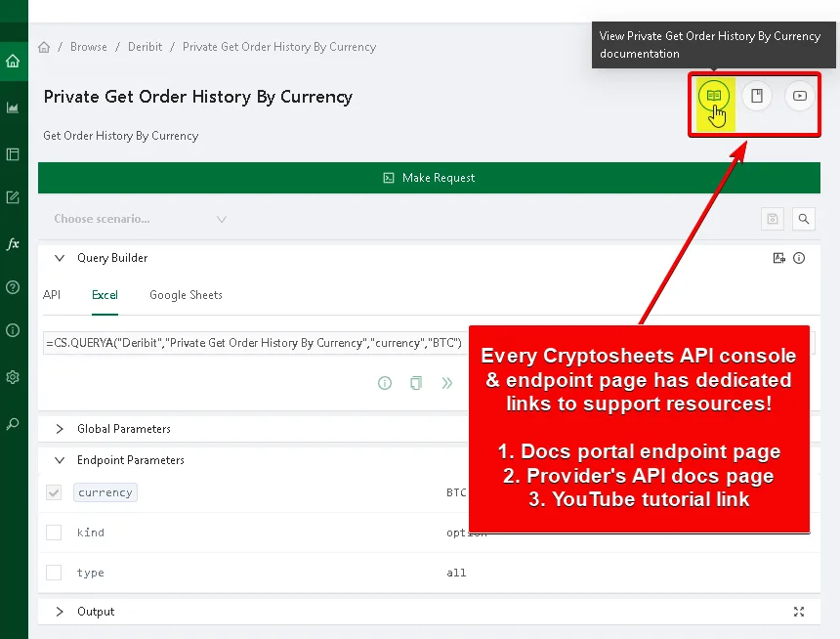Expand the Output section
This screenshot has height=639, width=840.
point(60,612)
